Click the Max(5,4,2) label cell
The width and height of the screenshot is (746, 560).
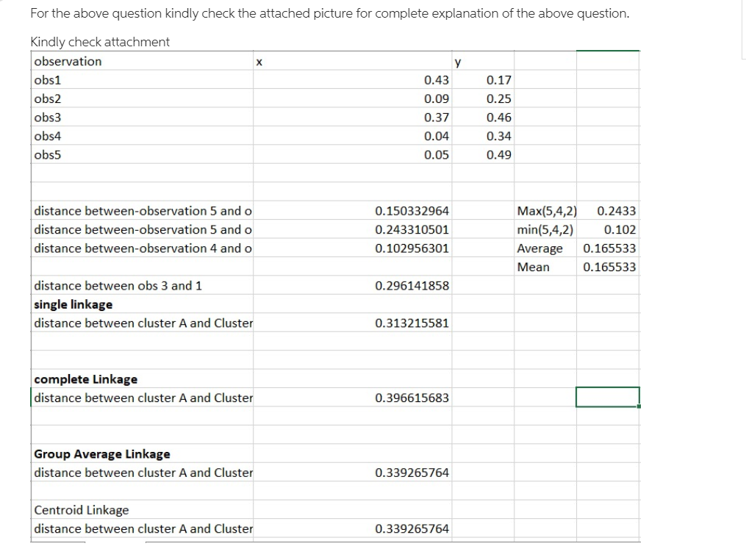click(545, 211)
